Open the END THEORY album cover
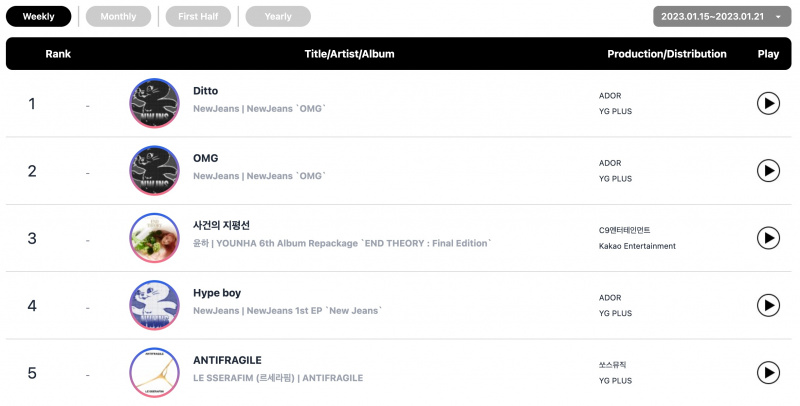This screenshot has height=406, width=800. point(155,238)
